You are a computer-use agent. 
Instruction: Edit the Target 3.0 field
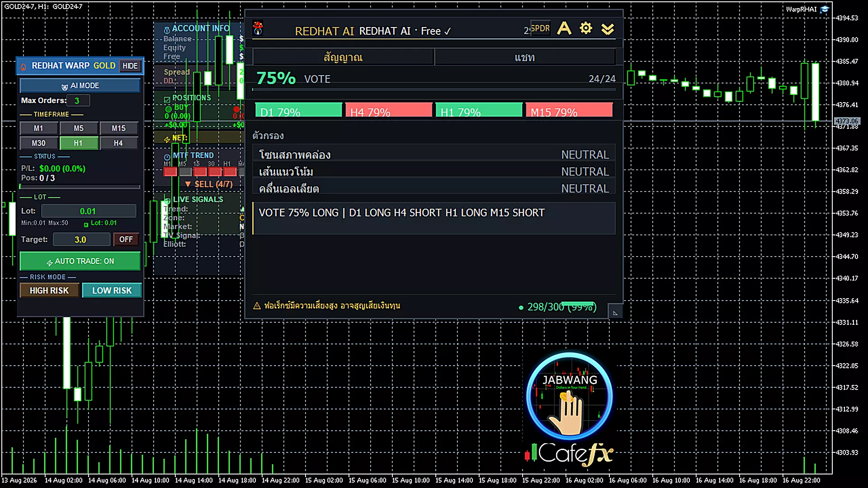tap(81, 239)
